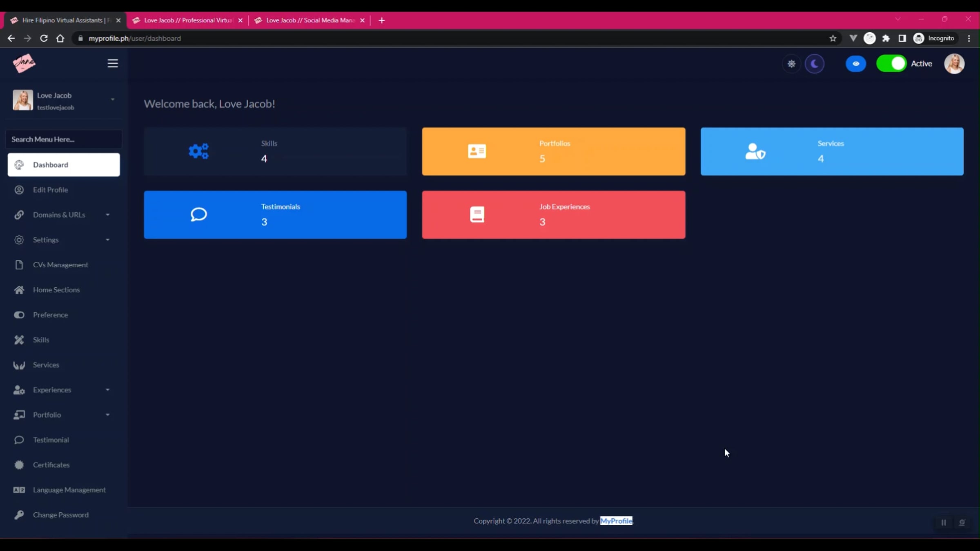Click the settings gear in the top bar

[x=791, y=64]
